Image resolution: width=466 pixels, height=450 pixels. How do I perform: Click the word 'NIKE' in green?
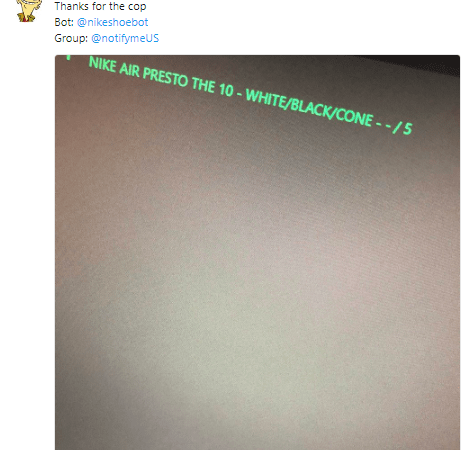tap(102, 64)
